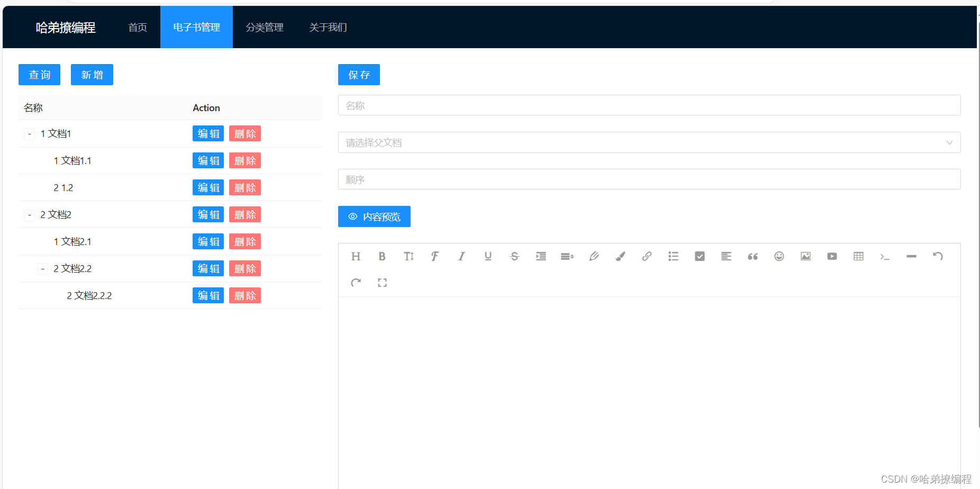Viewport: 980px width, 489px height.
Task: Open the background color brush tool
Action: [x=620, y=257]
